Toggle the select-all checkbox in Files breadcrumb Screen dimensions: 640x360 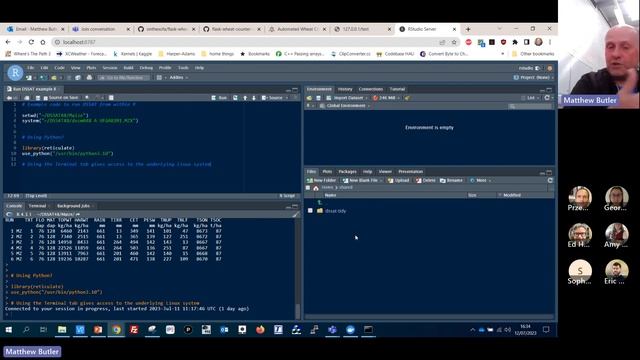[x=308, y=188]
